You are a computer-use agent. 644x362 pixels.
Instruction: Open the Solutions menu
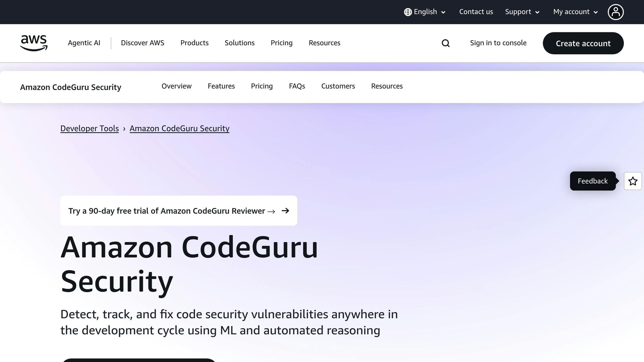tap(240, 43)
